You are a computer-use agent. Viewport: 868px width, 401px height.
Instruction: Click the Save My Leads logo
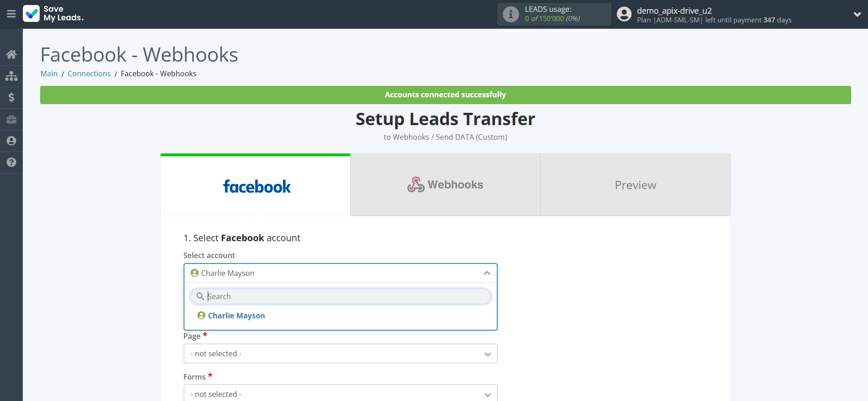coord(53,14)
